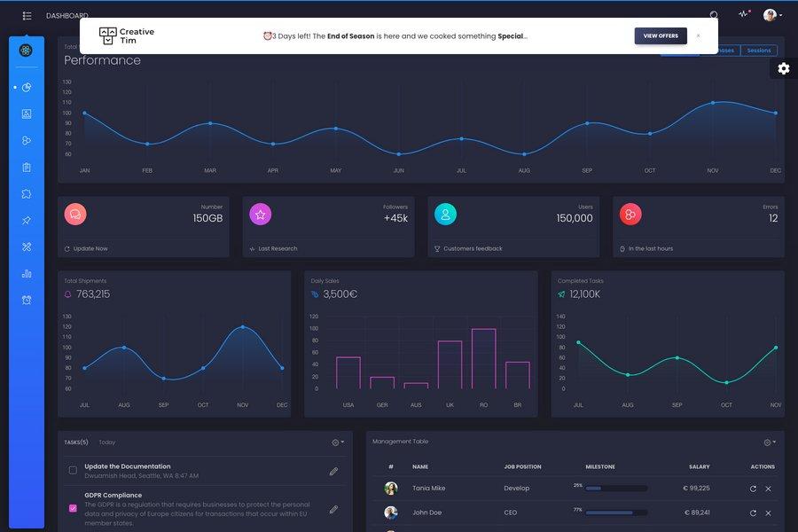
Task: Click Update Now on the 150GB card
Action: click(x=87, y=248)
